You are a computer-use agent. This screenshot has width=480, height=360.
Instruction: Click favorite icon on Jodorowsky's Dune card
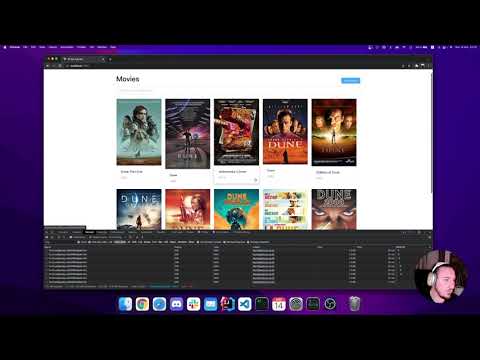pyautogui.click(x=256, y=180)
